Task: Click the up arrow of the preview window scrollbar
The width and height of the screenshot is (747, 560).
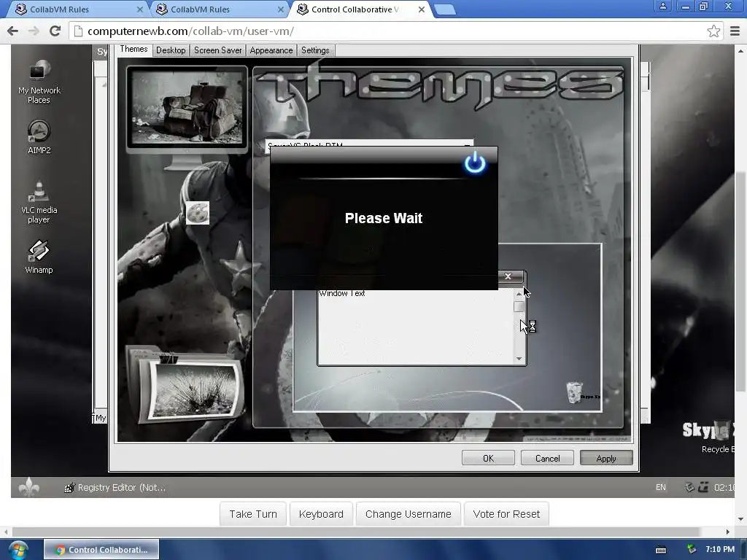Action: click(519, 294)
